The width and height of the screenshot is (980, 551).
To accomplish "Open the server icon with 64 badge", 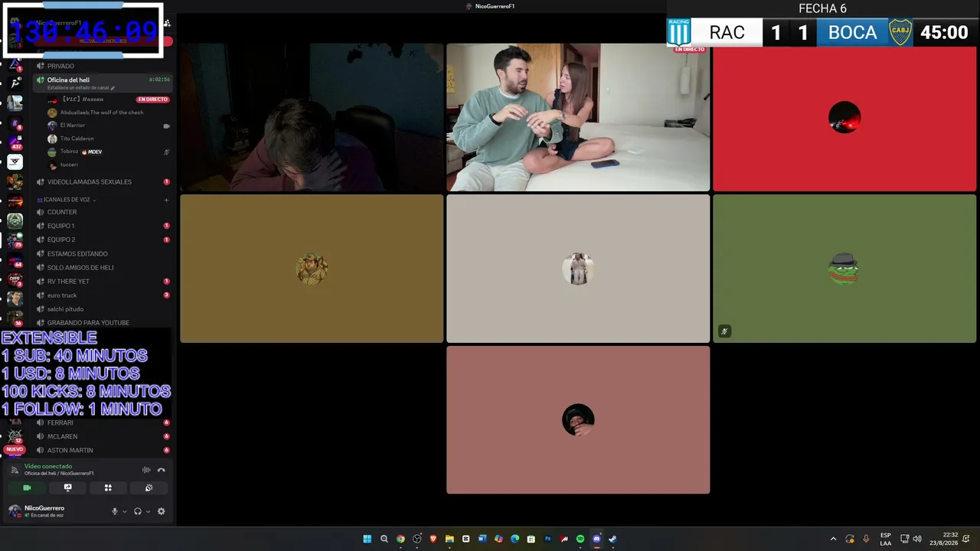I will click(x=15, y=260).
